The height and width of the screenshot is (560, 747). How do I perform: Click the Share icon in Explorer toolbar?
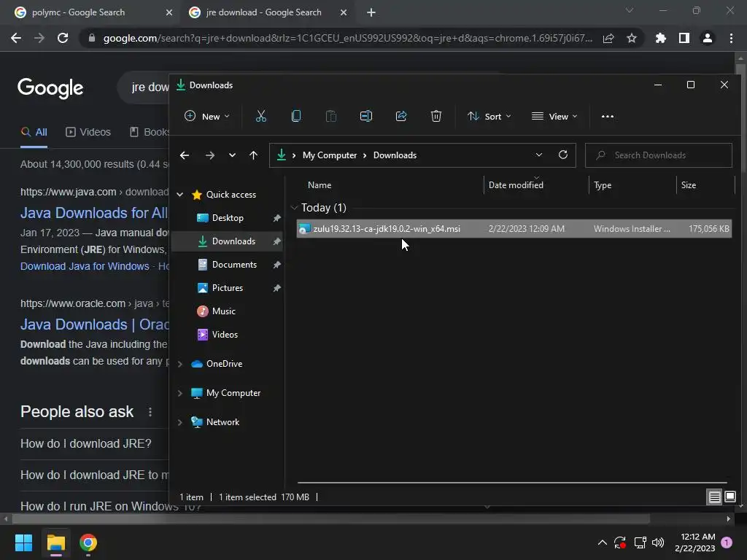(401, 116)
